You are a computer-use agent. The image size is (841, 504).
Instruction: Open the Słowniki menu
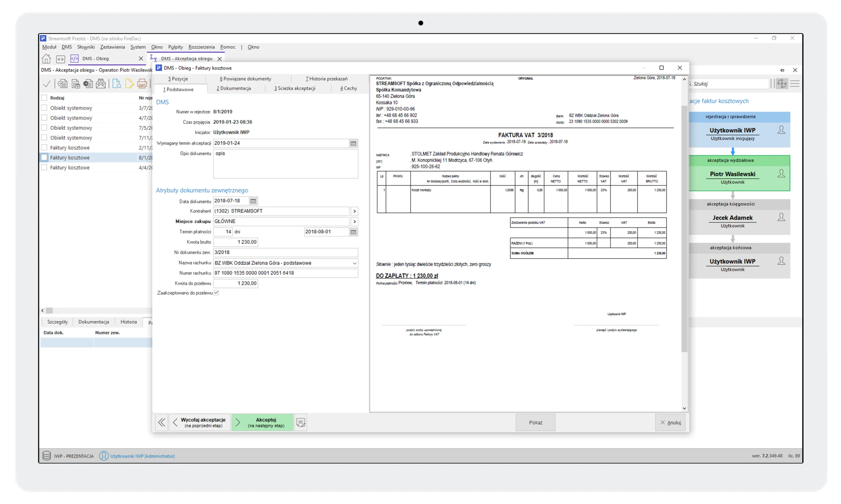tap(86, 47)
